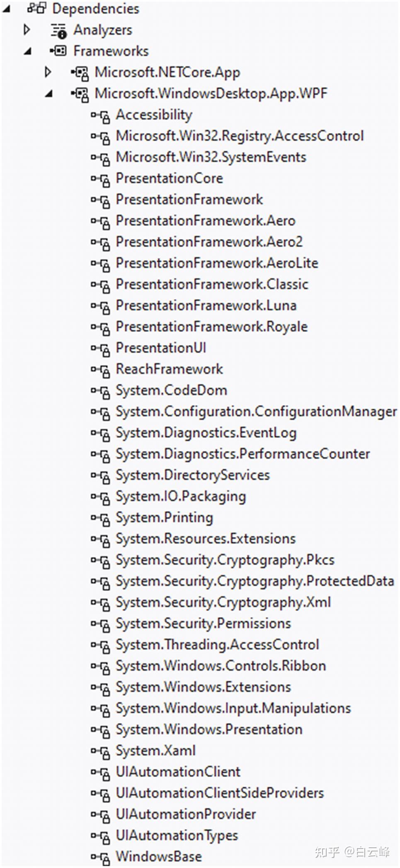Select UIAutomationClientSideProviders assembly

(x=220, y=793)
